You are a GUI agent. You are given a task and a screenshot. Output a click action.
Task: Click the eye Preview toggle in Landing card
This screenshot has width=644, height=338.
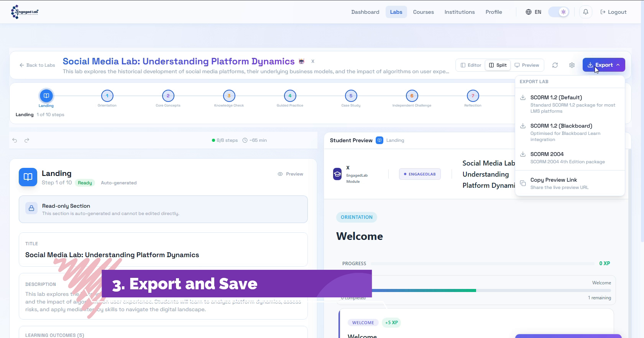click(290, 174)
